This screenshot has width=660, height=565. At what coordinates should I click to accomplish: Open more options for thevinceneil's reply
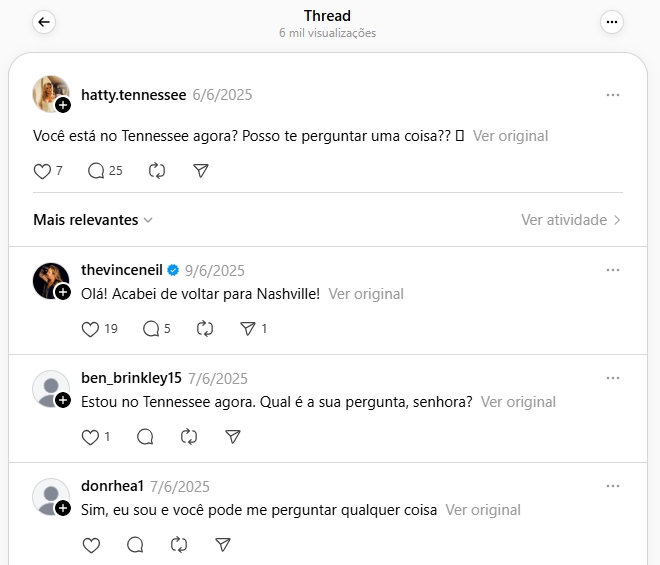tap(613, 271)
